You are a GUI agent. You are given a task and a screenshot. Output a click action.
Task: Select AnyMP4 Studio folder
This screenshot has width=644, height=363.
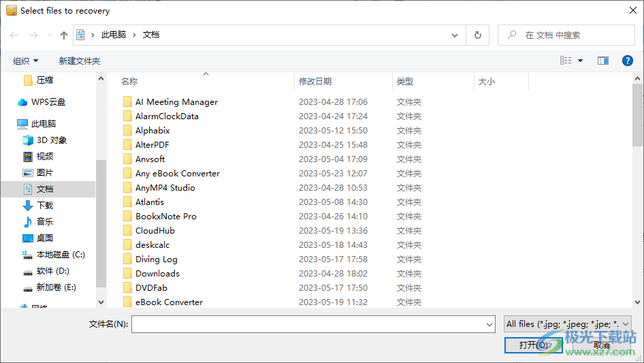(x=159, y=188)
